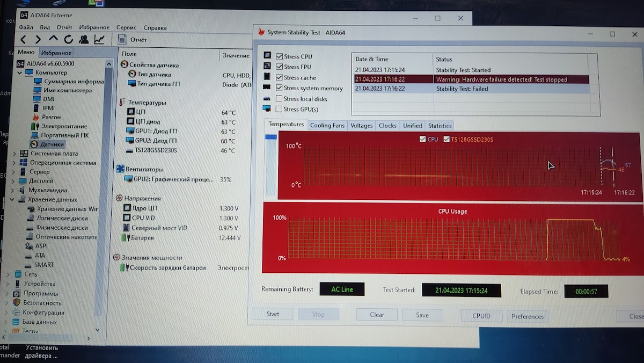Expand the Устройства tree node
Viewport: 644px width, 363px height.
click(x=8, y=284)
